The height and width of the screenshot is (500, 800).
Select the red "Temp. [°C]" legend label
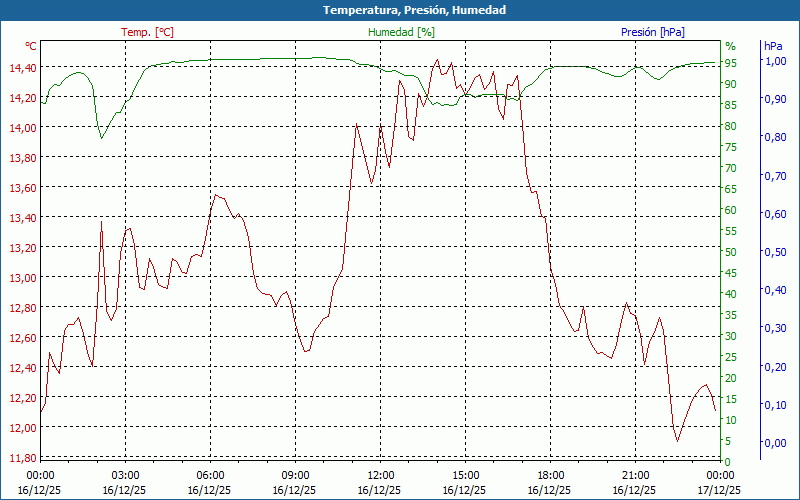(x=147, y=32)
